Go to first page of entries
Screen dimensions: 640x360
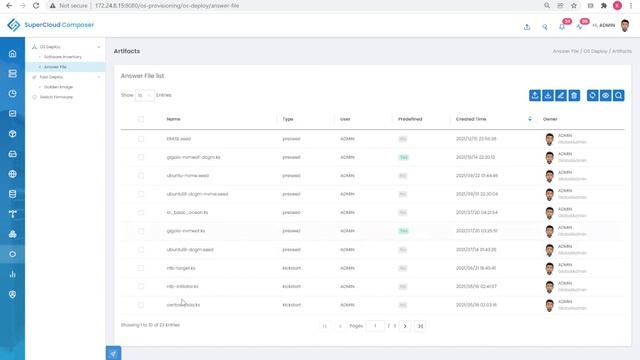click(x=325, y=326)
